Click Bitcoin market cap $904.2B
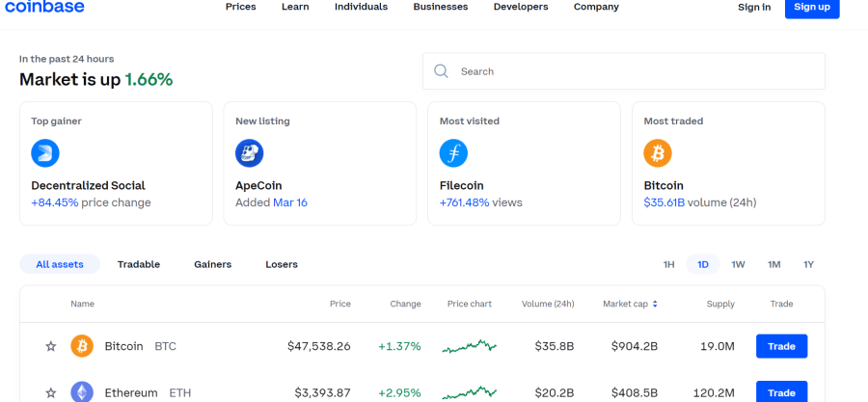 tap(635, 346)
